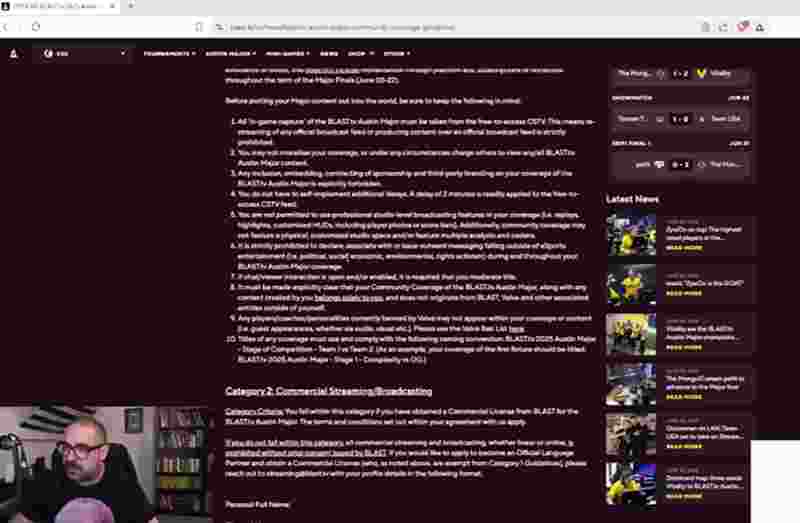Read more on The MongolZ smash paiN story
Screen dimensions: 800x523
click(x=684, y=397)
